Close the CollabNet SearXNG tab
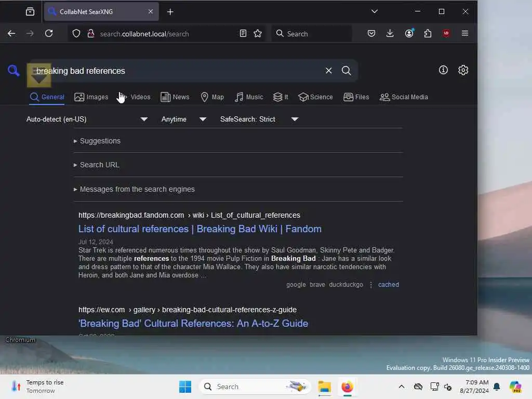 [x=151, y=11]
